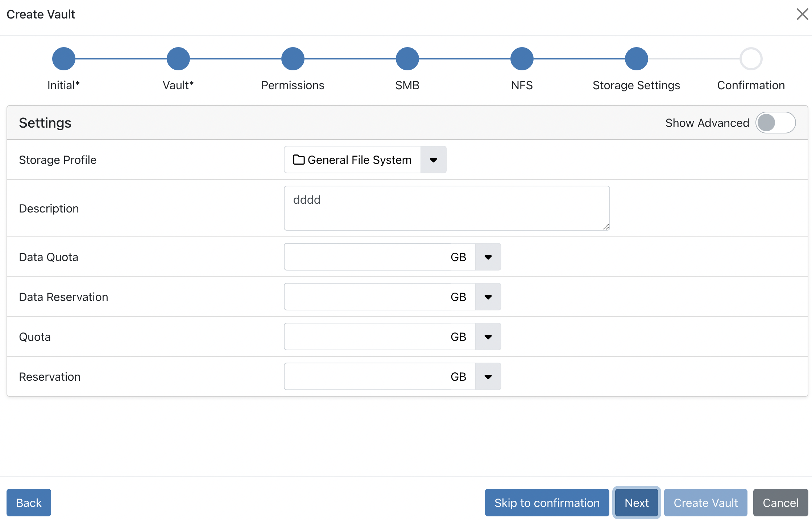Viewport: 812px width, 520px height.
Task: Open the Data Quota unit dropdown
Action: click(488, 257)
